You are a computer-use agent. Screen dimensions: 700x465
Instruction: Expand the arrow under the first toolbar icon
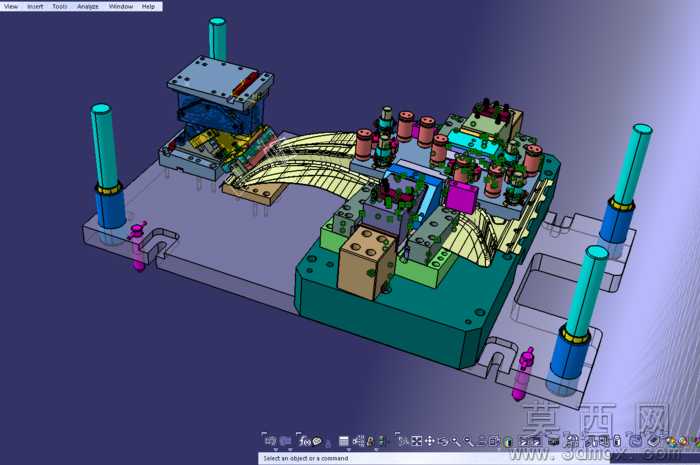(276, 449)
